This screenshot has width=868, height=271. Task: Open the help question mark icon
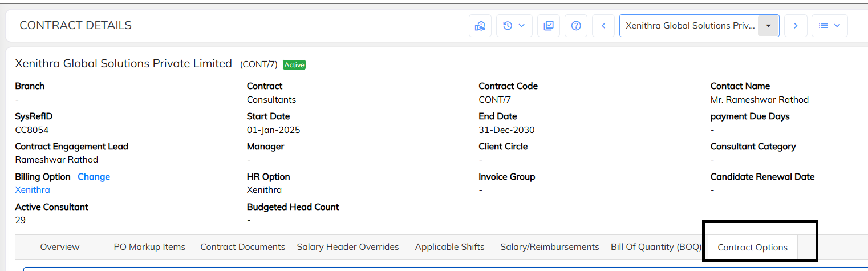[x=576, y=26]
